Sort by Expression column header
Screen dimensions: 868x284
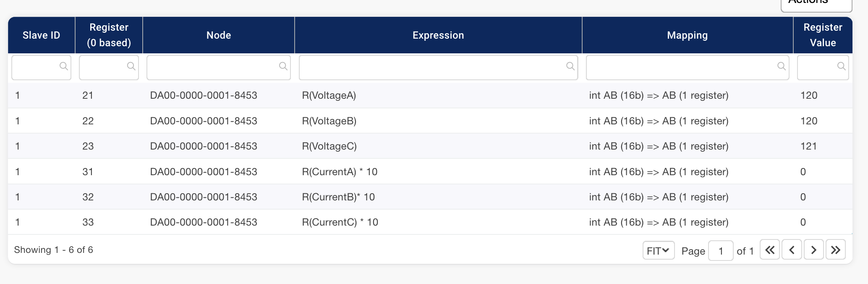point(438,35)
